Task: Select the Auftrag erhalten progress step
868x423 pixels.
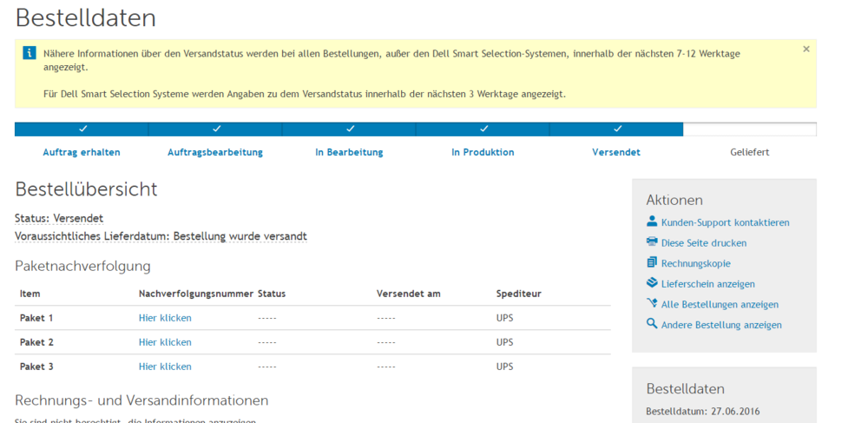Action: (82, 152)
